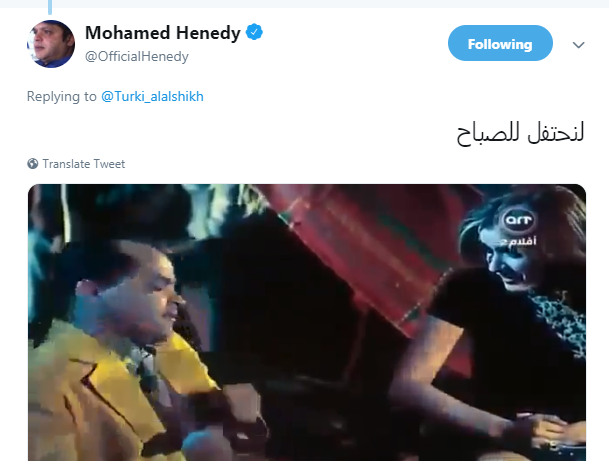Click the "Replying to" label

click(61, 96)
